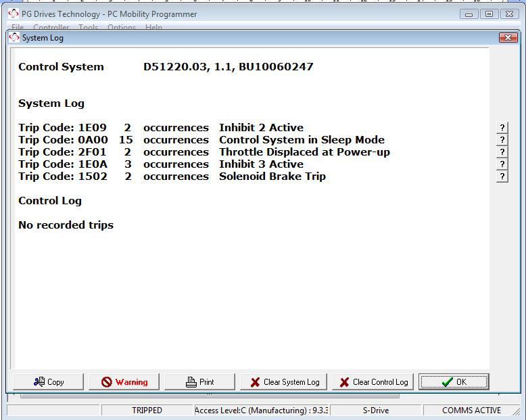Click the 'D51220.03, 1.1, BU10060247' identifier
This screenshot has height=420, width=526.
click(228, 67)
